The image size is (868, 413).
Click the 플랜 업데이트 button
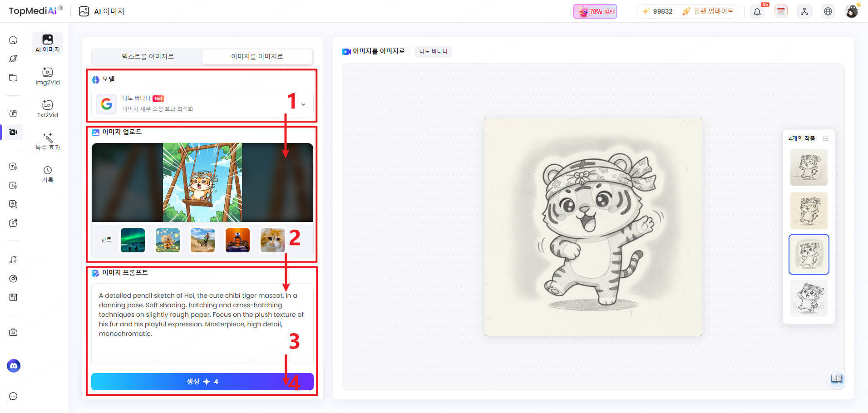pos(709,11)
